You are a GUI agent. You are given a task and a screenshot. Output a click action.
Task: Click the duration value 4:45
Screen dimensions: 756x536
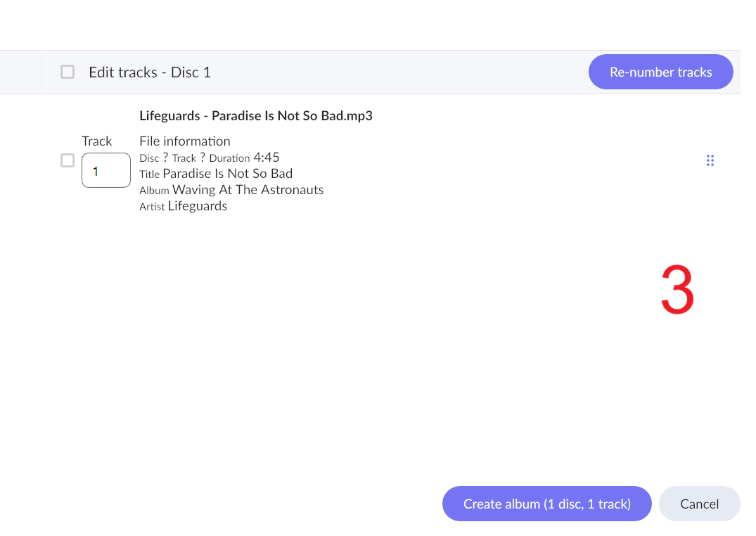tap(267, 158)
